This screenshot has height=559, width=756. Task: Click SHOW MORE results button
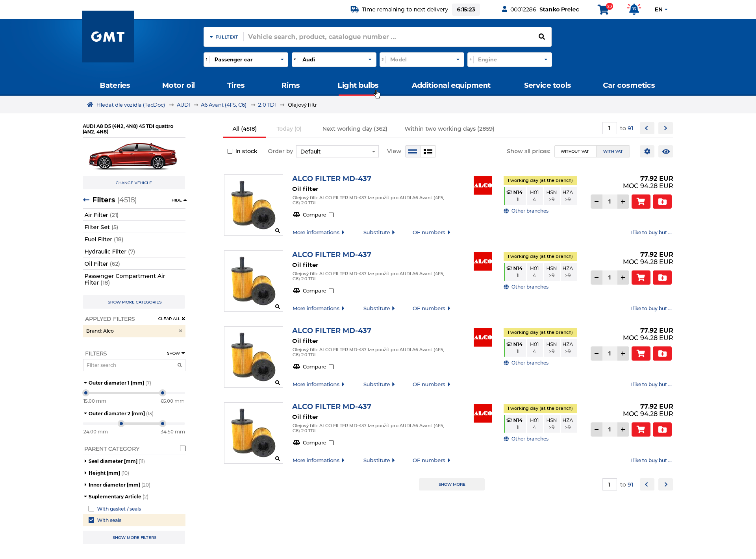(452, 485)
